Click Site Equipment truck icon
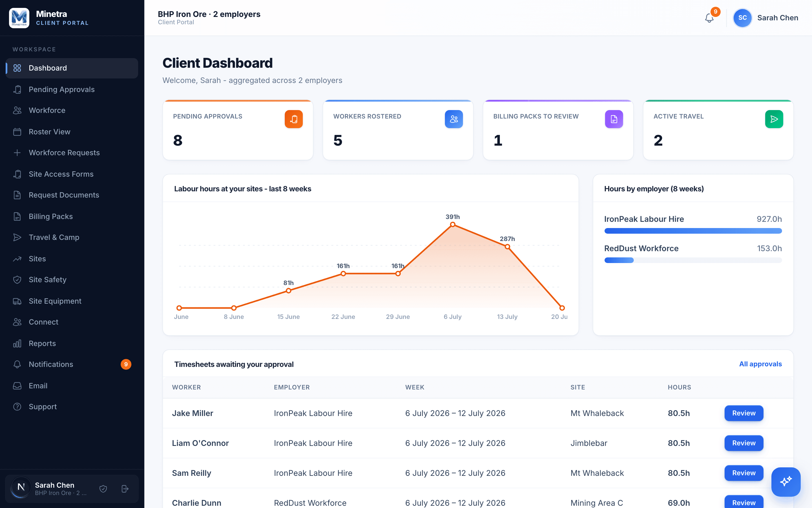 tap(17, 301)
